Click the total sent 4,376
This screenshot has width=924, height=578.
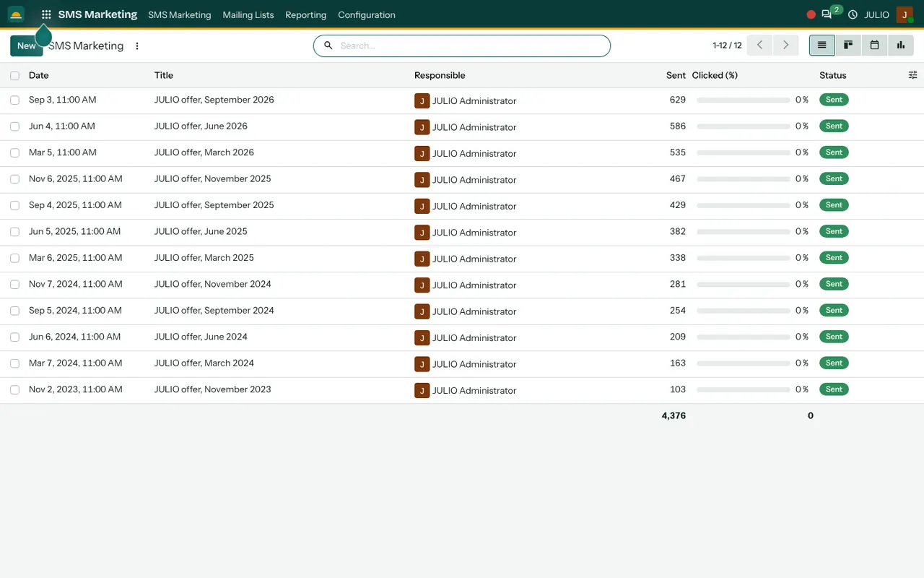click(x=674, y=415)
